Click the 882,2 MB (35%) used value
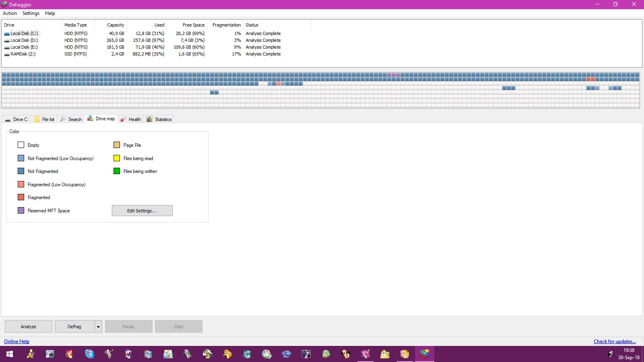The width and height of the screenshot is (644, 362). 149,54
